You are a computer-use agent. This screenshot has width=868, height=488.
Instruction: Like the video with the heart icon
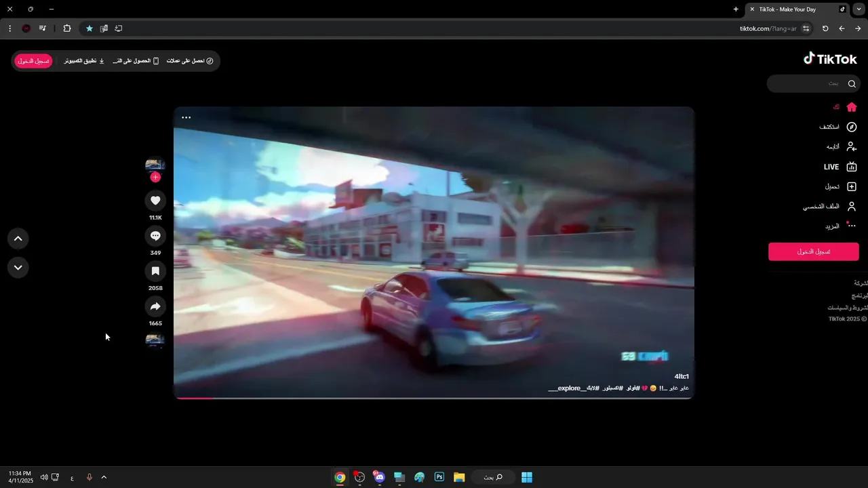tap(155, 200)
